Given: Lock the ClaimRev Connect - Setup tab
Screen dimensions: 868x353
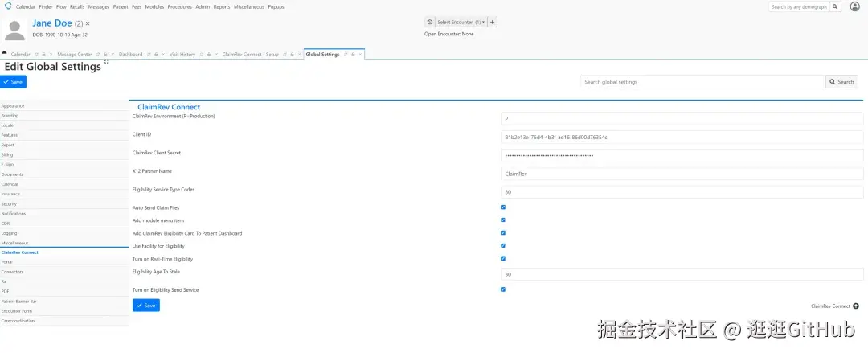Looking at the screenshot, I should click(292, 55).
